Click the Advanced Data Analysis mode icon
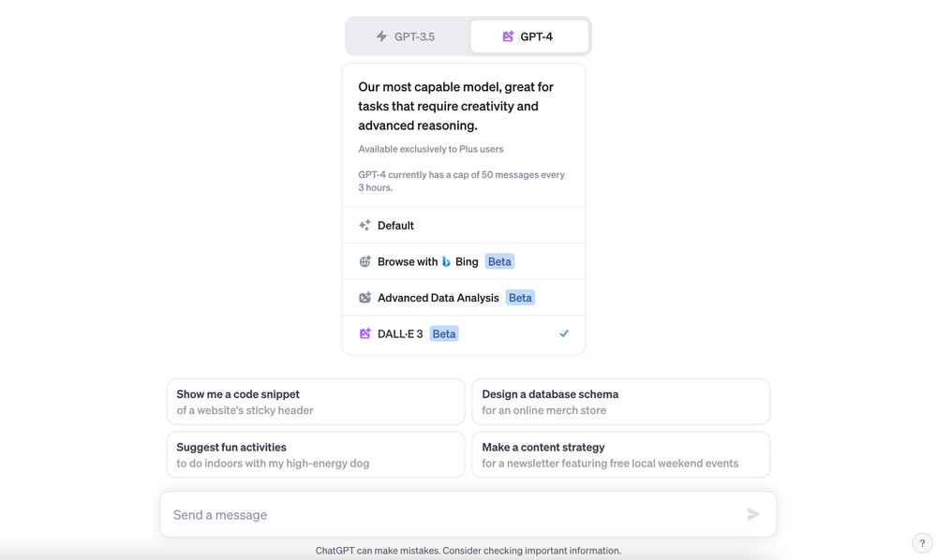937x560 pixels. (364, 297)
